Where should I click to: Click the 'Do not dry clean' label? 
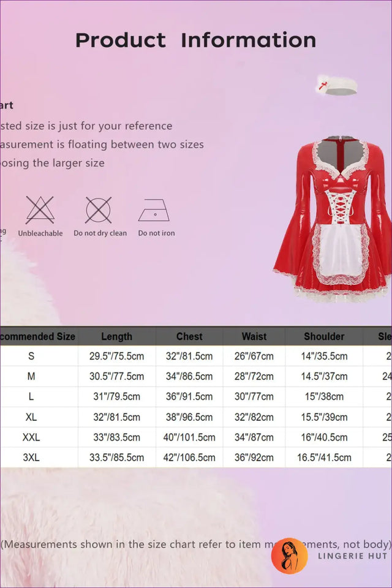point(100,233)
